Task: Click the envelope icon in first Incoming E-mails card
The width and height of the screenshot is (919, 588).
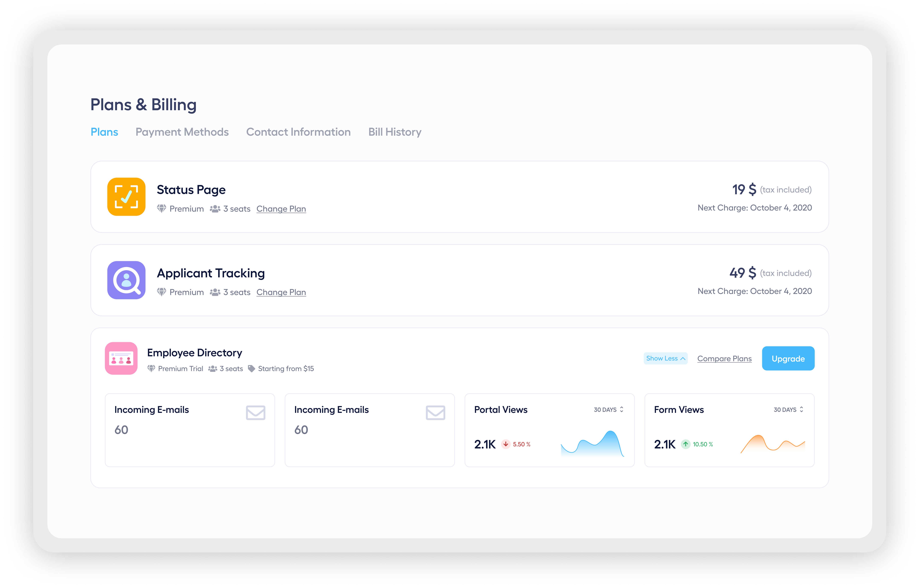Action: [255, 413]
